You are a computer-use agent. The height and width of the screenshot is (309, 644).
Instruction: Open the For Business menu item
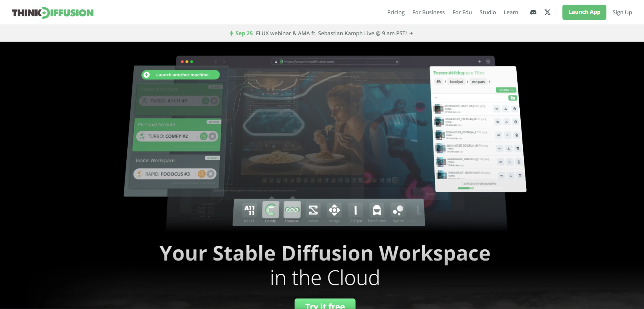(428, 12)
